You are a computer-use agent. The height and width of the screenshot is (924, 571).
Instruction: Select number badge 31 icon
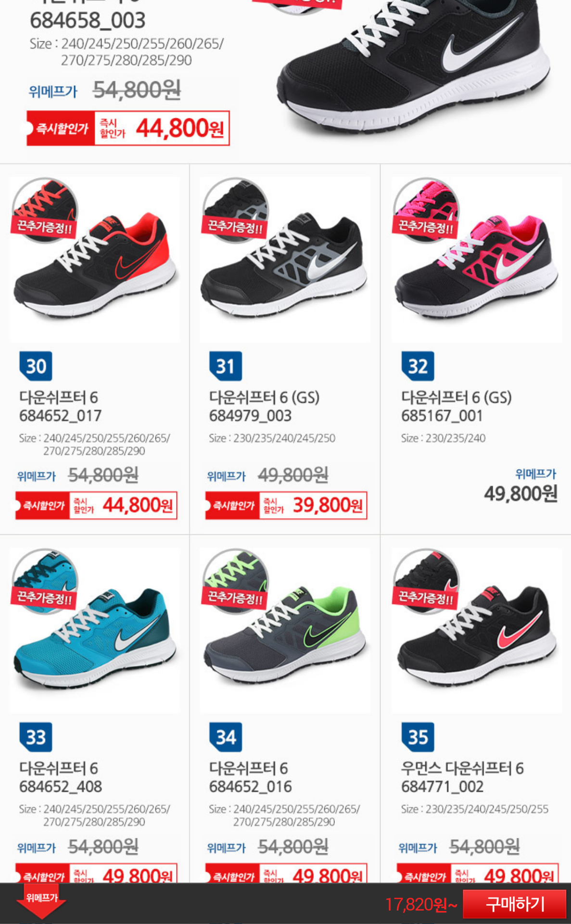(x=226, y=367)
